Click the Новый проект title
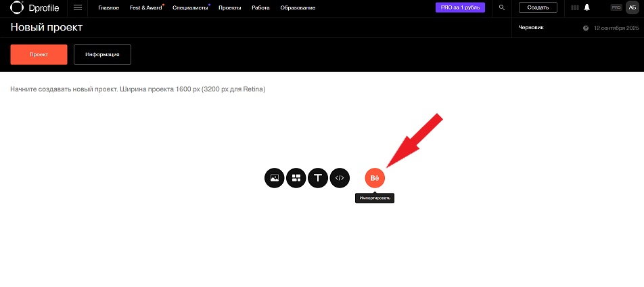Viewport: 644px width, 287px height. point(47,28)
